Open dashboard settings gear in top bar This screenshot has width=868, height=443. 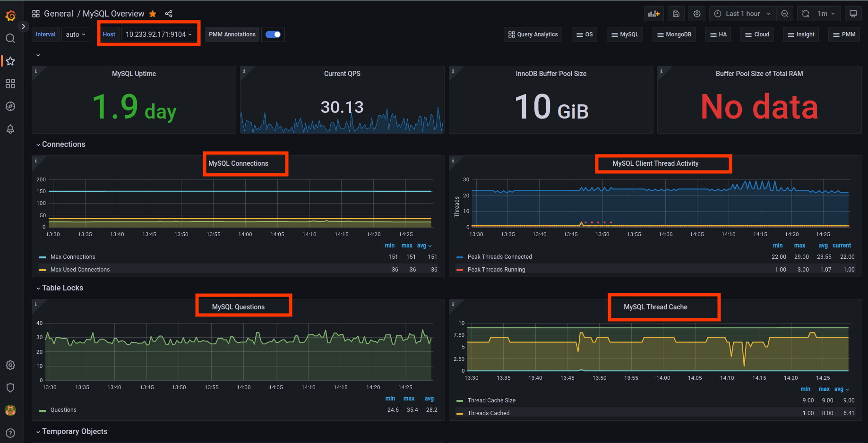click(x=697, y=14)
